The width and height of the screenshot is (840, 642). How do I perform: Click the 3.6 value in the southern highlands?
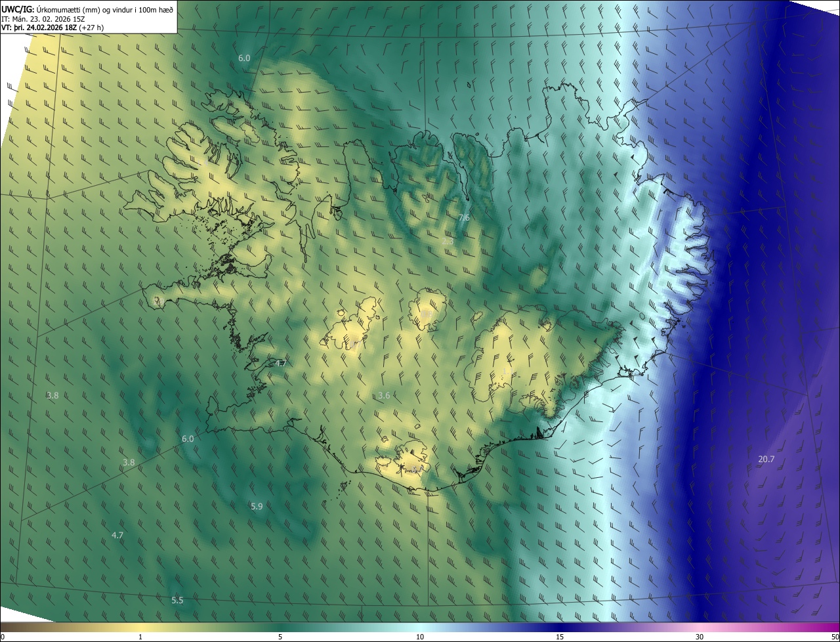click(385, 395)
